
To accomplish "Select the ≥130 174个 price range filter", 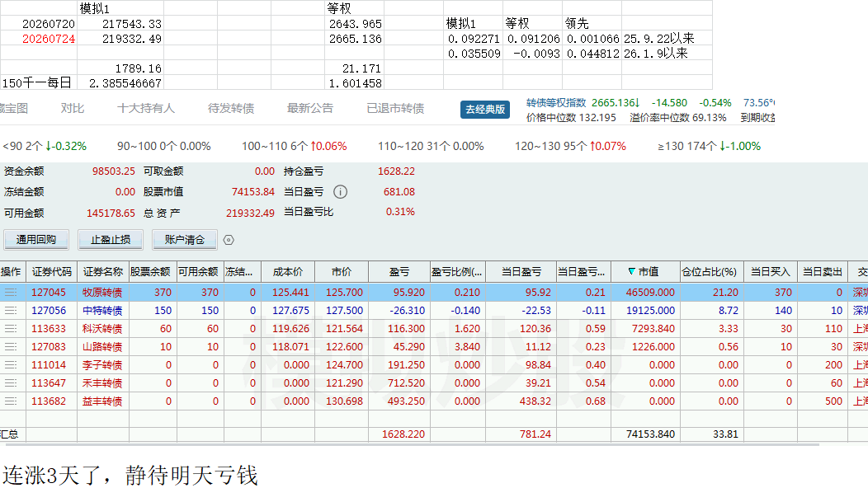I will click(709, 146).
